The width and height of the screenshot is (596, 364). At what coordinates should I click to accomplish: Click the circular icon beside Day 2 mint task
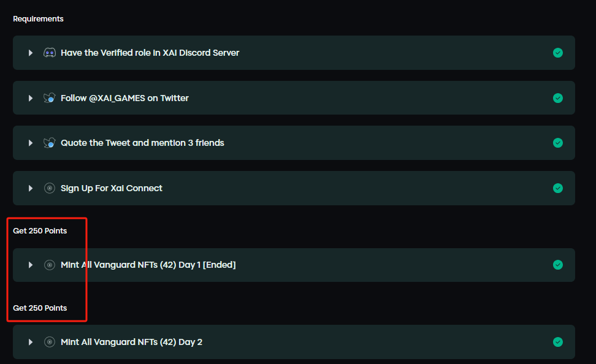coord(50,342)
